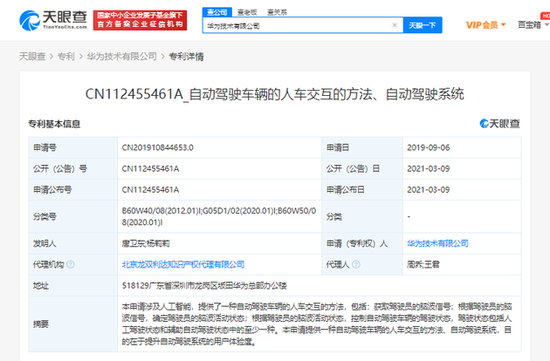Open agency link 北京龙双利达知识产权代理有限公司
The width and height of the screenshot is (550, 361).
point(183,265)
